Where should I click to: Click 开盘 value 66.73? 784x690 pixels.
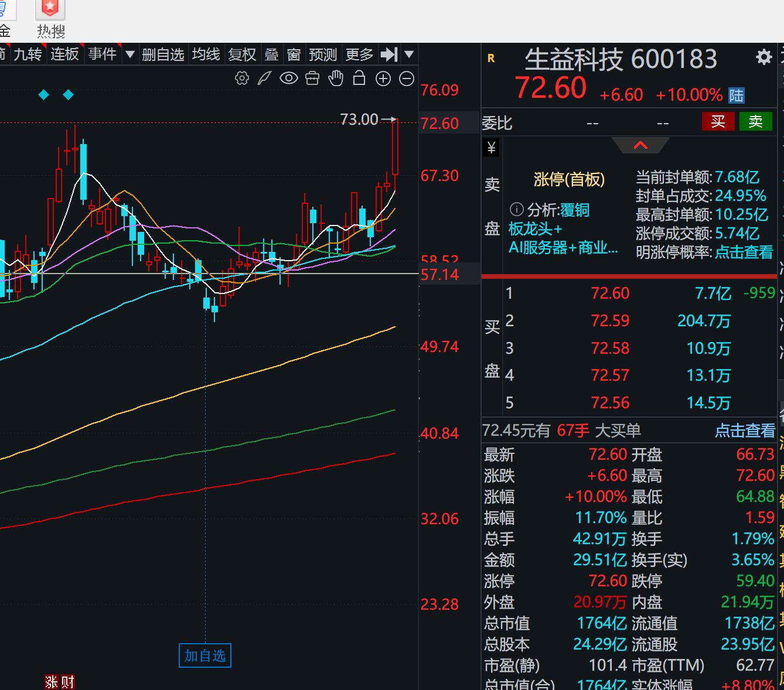[x=755, y=455]
